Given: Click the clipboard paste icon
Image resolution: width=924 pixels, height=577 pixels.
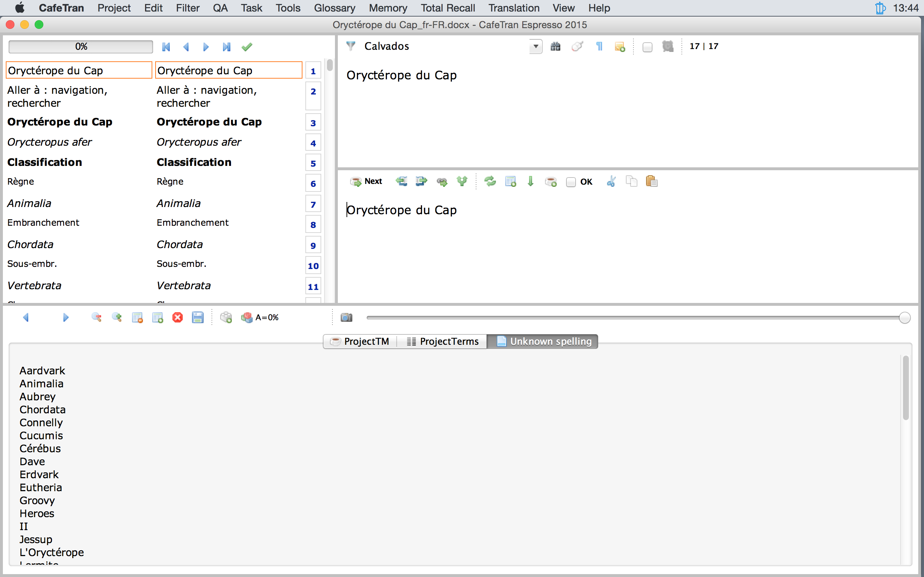Looking at the screenshot, I should 651,181.
